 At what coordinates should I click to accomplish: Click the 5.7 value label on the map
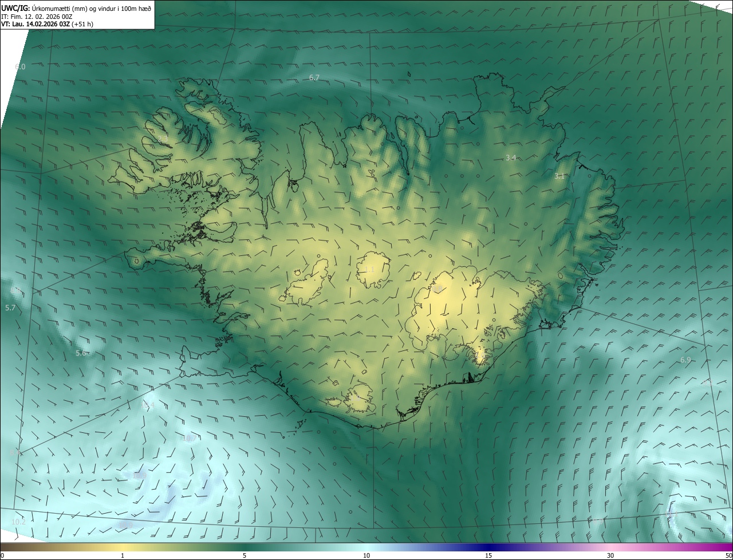point(10,308)
